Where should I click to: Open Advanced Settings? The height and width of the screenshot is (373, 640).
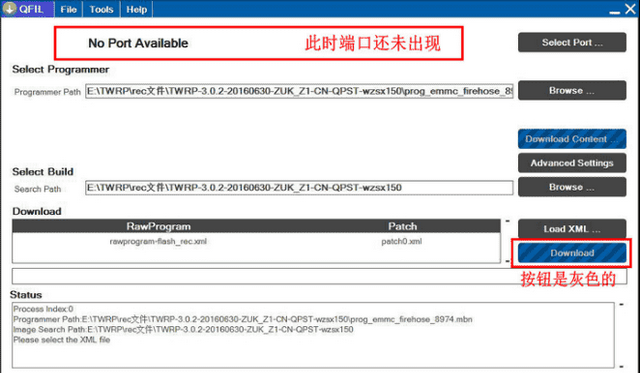point(572,163)
